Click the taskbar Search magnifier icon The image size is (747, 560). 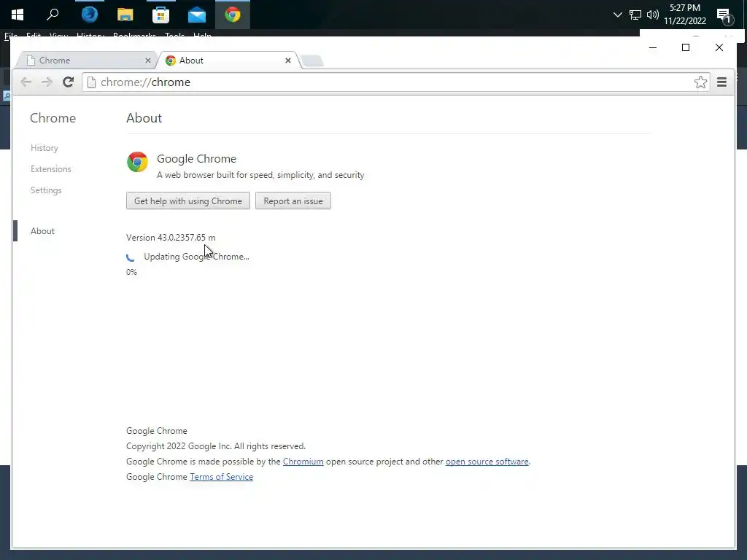(x=53, y=15)
